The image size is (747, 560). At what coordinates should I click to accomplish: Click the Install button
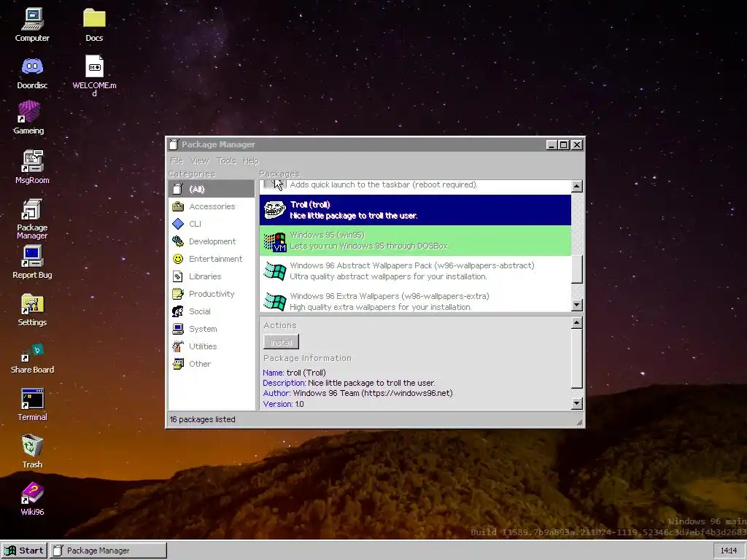coord(281,342)
